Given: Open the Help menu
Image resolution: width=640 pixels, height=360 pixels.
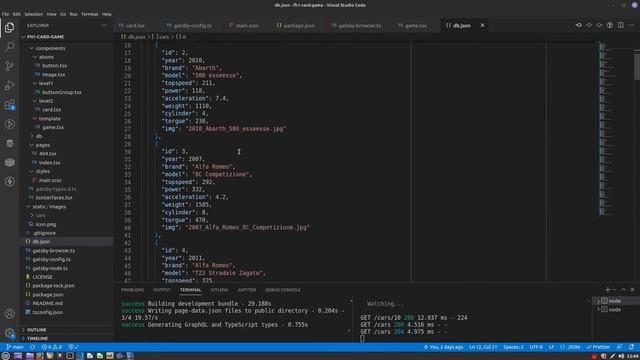Looking at the screenshot, I should click(x=107, y=14).
